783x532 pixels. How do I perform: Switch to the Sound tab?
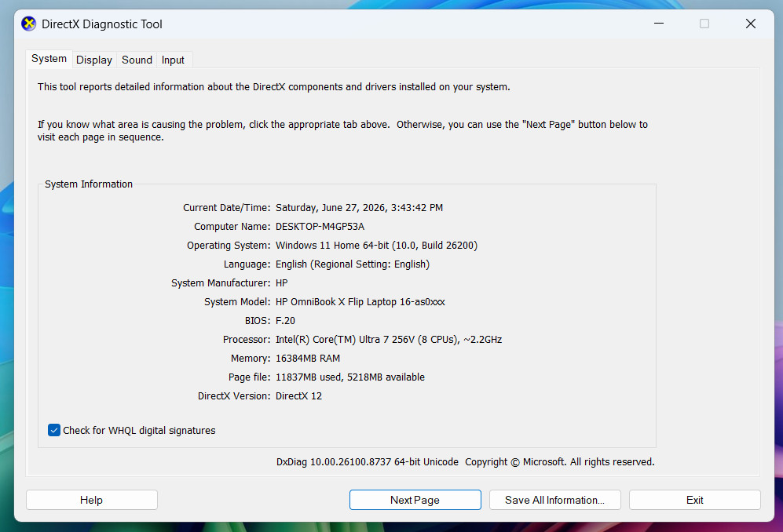point(137,60)
